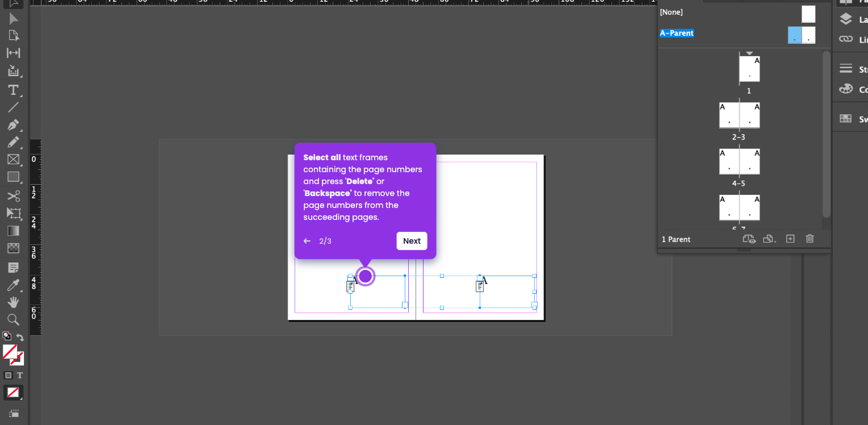Screen dimensions: 868x425
Task: Click the [None] parent page thumbnail
Action: pyautogui.click(x=808, y=14)
